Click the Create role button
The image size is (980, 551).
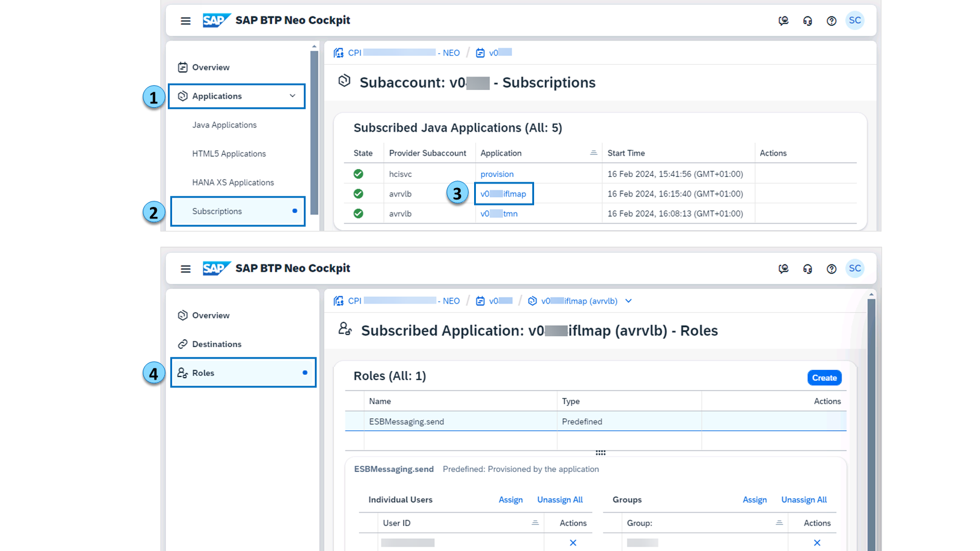click(824, 378)
